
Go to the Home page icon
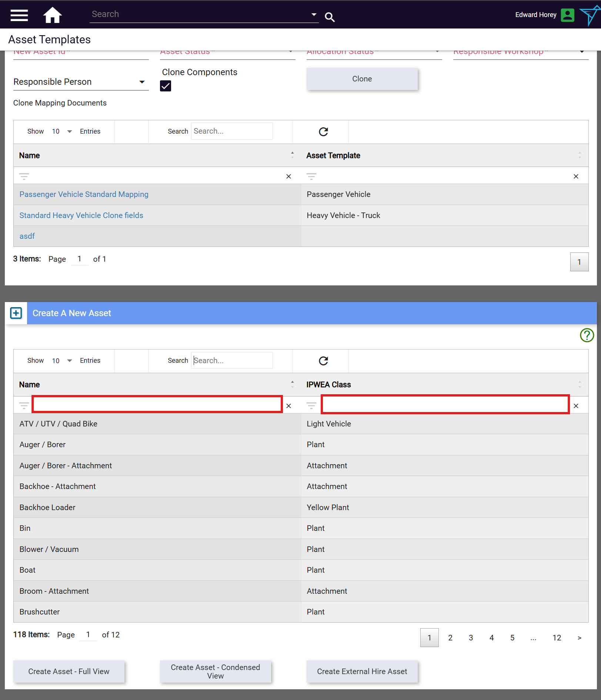tap(52, 15)
